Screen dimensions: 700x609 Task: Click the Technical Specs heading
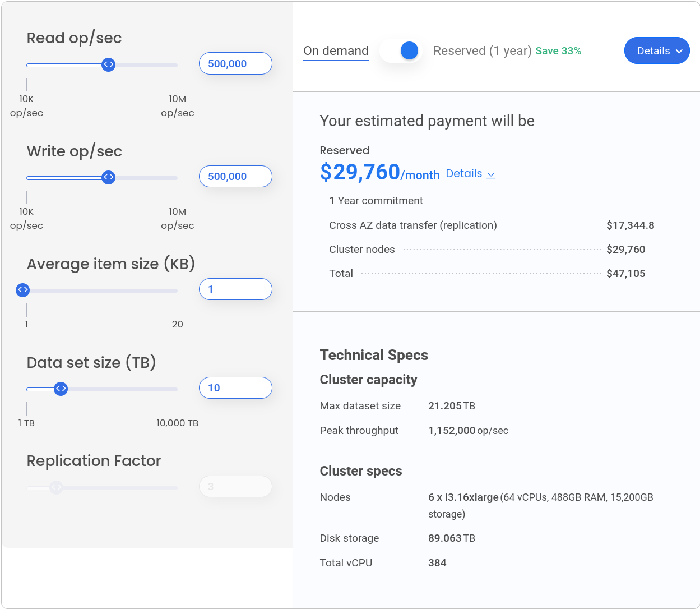[374, 355]
